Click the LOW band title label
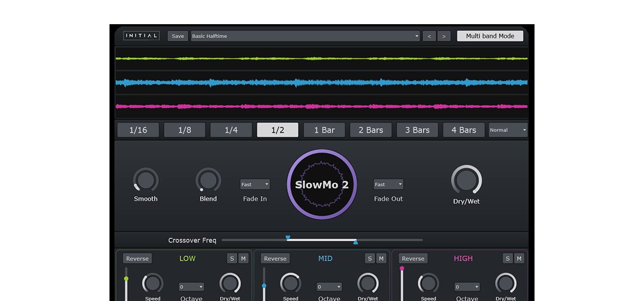This screenshot has width=644, height=301. click(187, 259)
